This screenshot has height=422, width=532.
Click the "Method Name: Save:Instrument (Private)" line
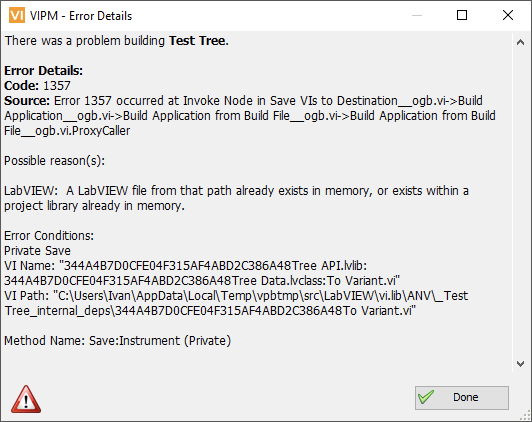coord(117,341)
